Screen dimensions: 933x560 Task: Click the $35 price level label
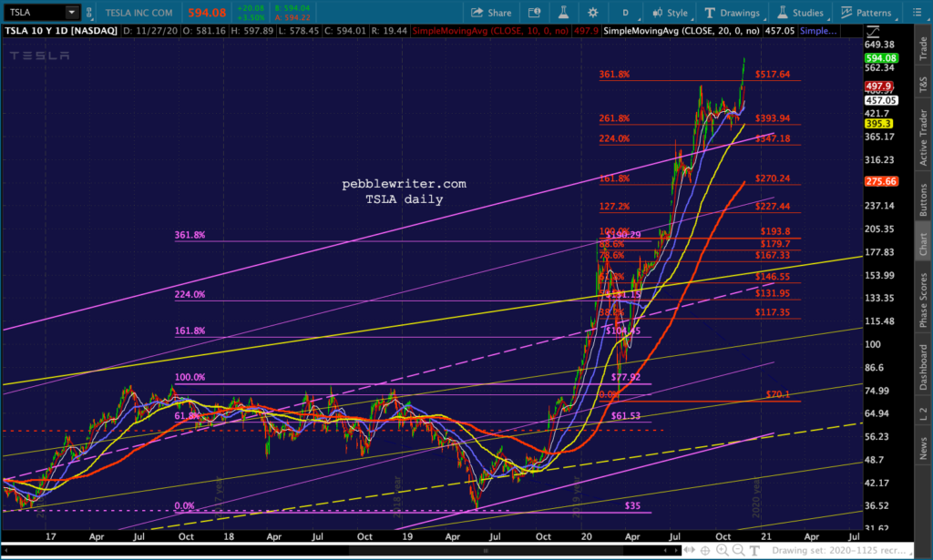(x=632, y=505)
